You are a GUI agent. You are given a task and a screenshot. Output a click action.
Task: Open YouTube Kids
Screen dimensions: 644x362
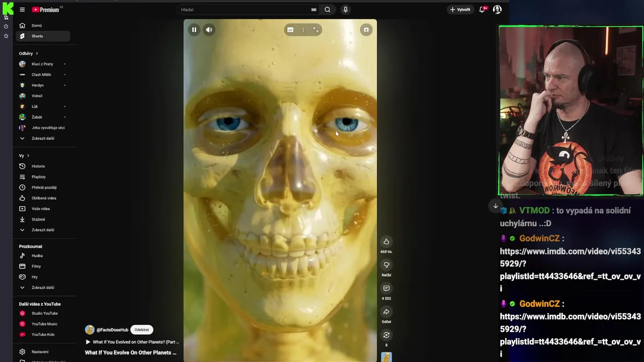[43, 334]
